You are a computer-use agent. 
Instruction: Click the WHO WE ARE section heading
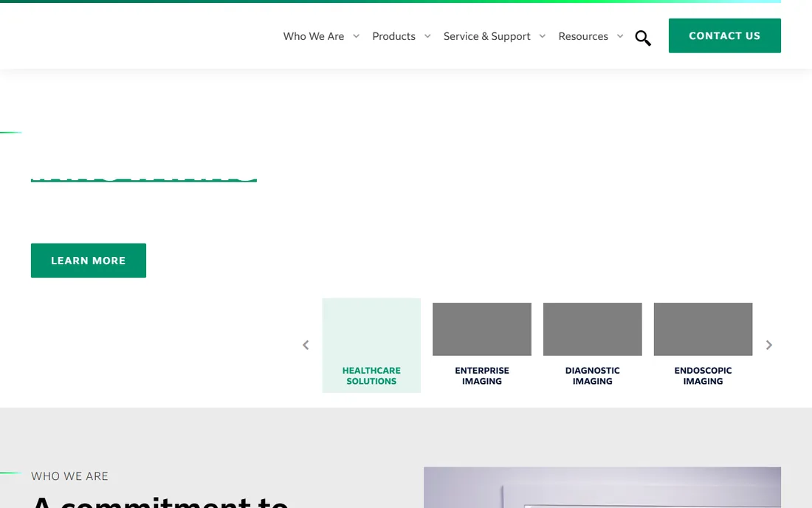(69, 476)
